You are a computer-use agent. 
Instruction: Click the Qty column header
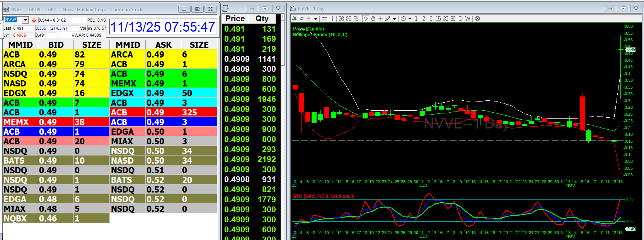(x=262, y=19)
